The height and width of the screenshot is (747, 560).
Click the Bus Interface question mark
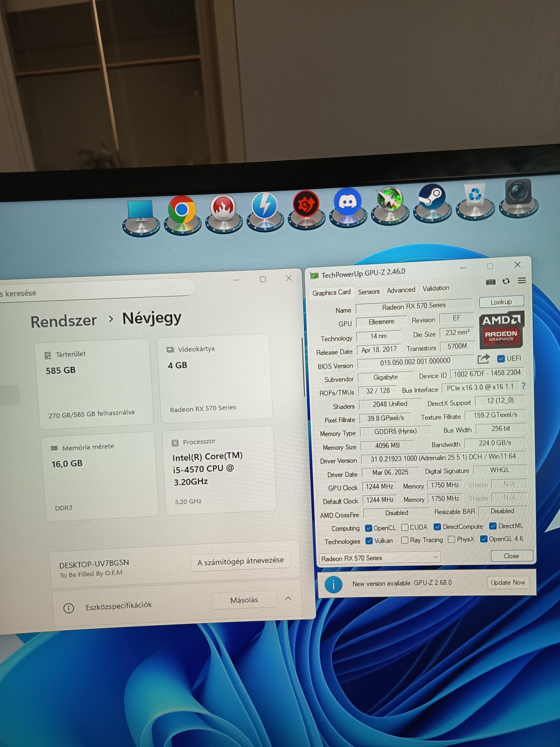coord(523,386)
